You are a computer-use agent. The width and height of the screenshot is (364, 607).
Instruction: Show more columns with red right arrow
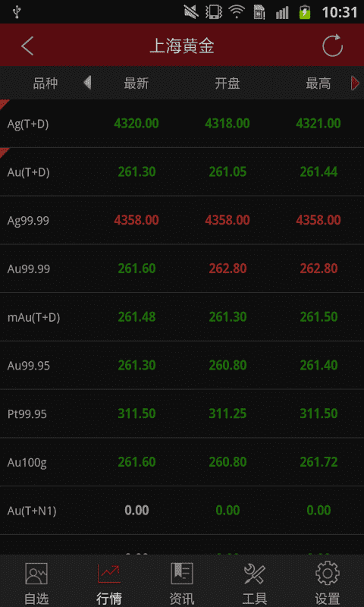point(355,83)
